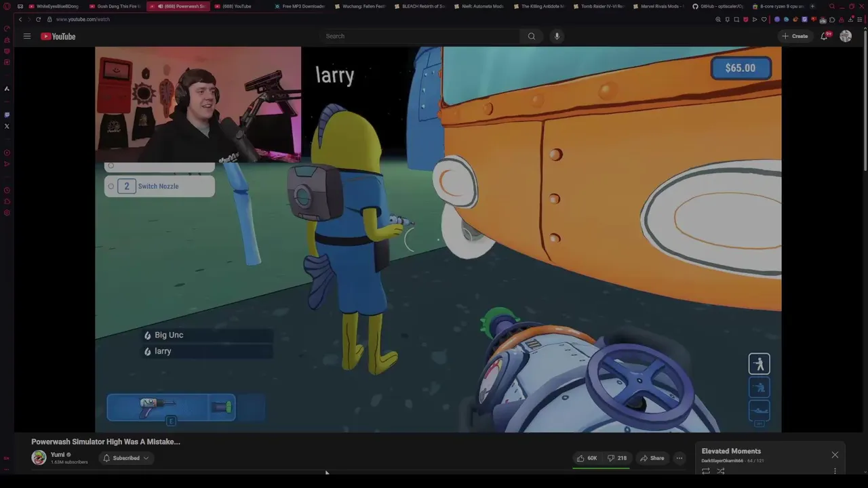Open the workspaces icon beside the Opera logo
This screenshot has width=868, height=488.
tap(20, 6)
